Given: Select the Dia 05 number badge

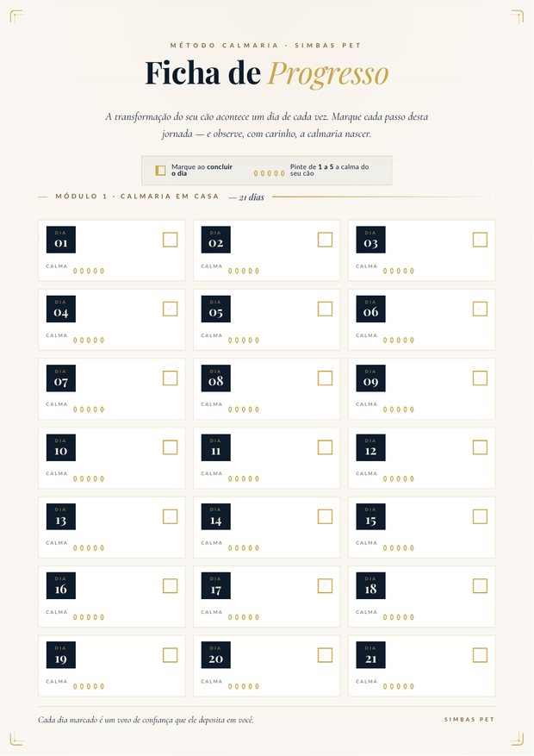Looking at the screenshot, I should pyautogui.click(x=215, y=309).
